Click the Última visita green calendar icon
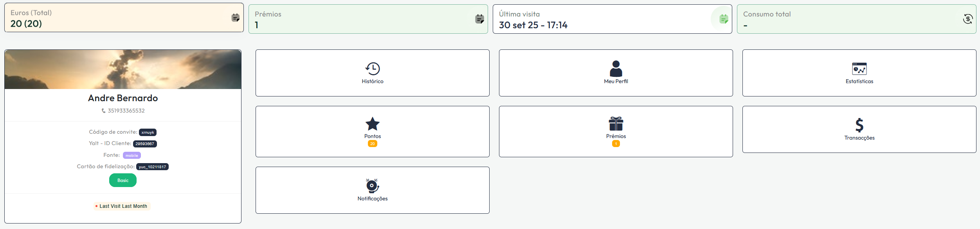Image resolution: width=980 pixels, height=229 pixels. coord(724,19)
